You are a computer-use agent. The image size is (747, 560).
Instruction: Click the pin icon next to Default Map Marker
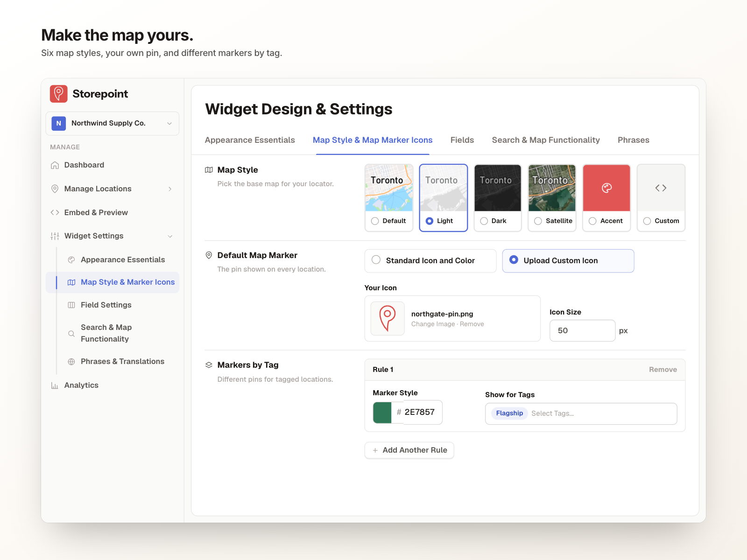tap(209, 255)
